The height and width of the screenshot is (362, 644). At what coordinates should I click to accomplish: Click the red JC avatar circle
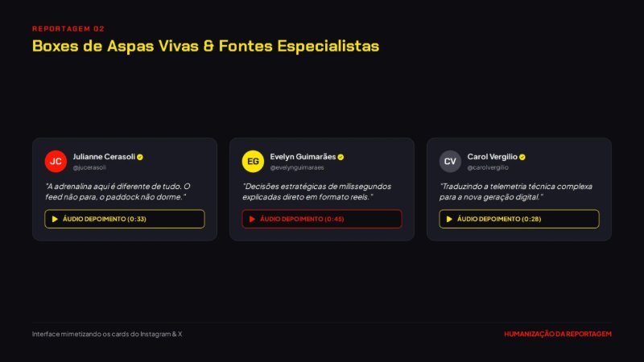[x=56, y=162]
